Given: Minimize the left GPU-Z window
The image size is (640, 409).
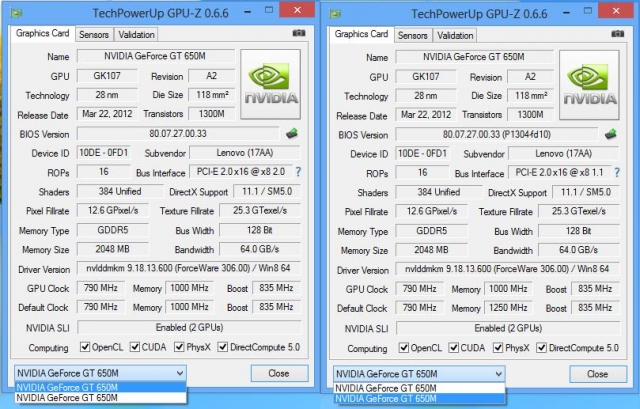Looking at the screenshot, I should tap(247, 12).
